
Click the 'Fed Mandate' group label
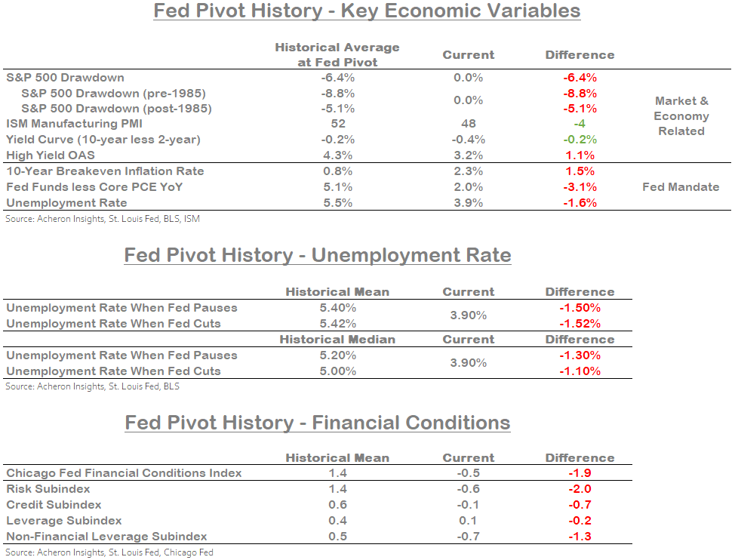click(x=681, y=187)
